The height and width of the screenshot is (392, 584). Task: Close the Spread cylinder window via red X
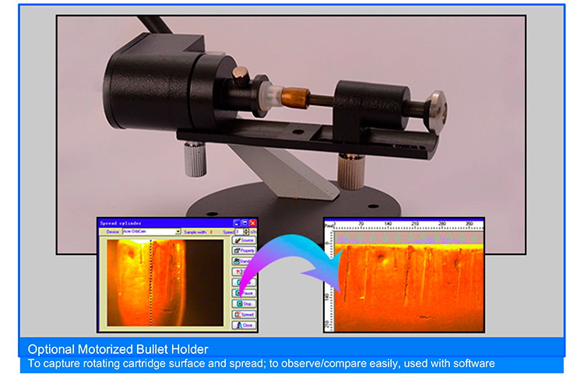point(252,222)
